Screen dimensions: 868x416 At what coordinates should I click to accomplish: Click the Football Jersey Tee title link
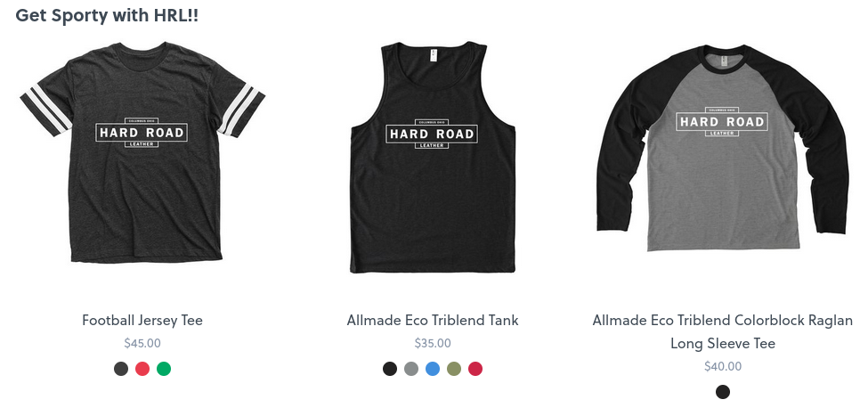point(142,320)
